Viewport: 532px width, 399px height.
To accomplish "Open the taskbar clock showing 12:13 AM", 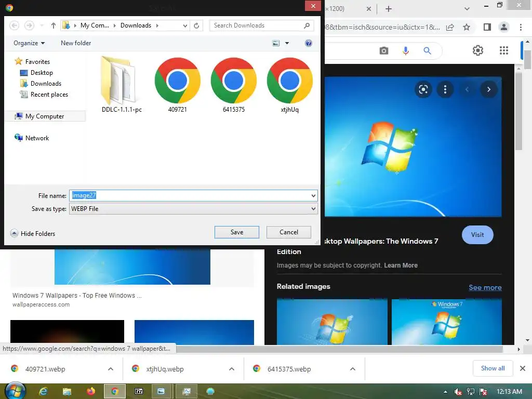I will 509,391.
